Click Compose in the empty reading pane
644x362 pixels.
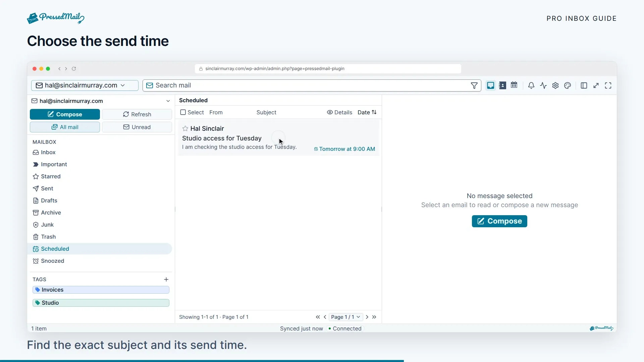499,221
